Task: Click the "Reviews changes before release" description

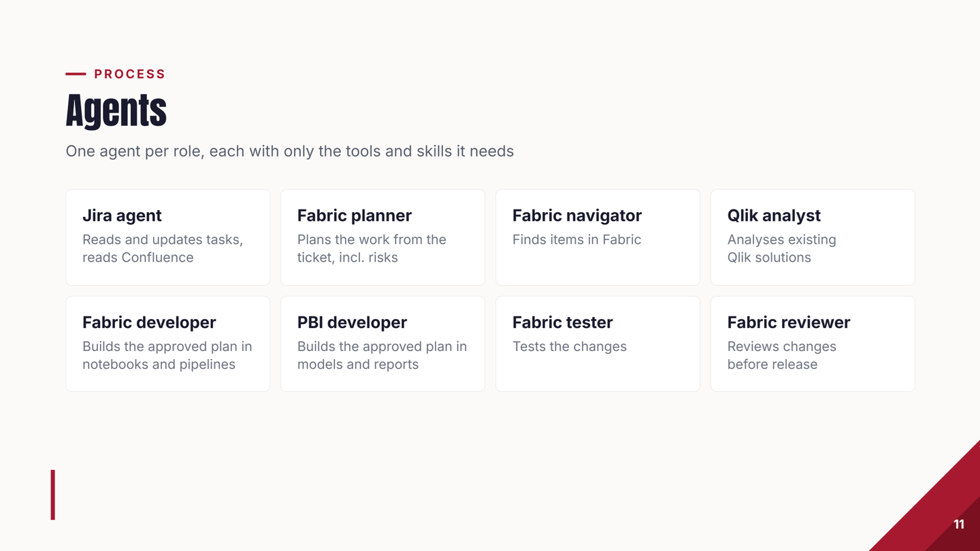Action: (x=782, y=355)
